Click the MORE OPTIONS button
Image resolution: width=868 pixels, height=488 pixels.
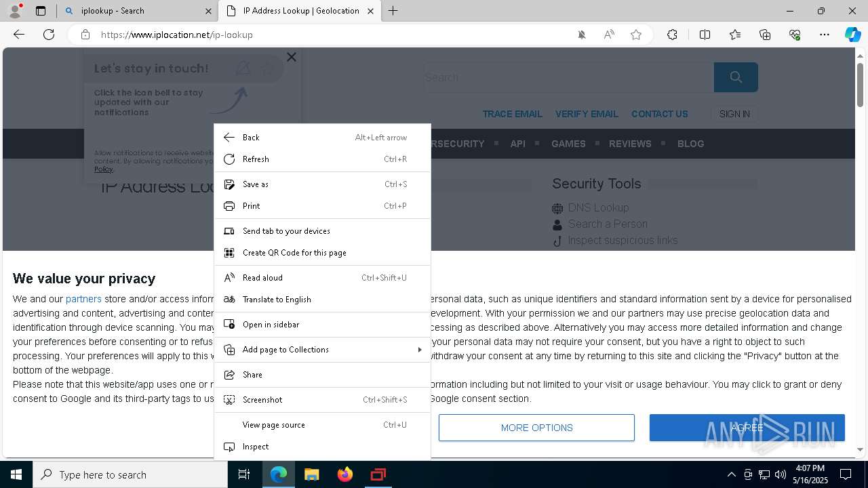point(536,428)
